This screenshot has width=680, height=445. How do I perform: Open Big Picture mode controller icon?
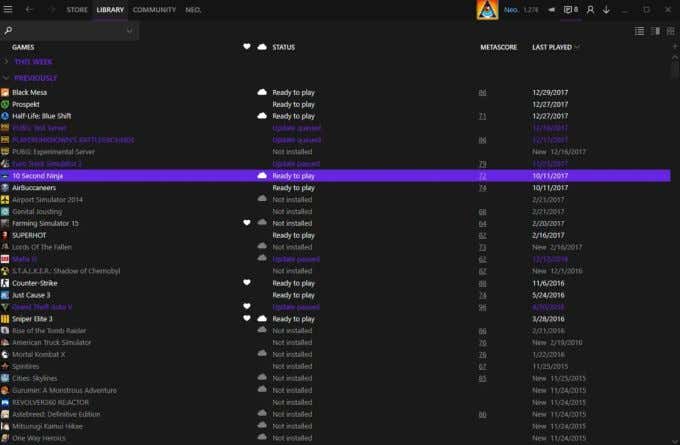point(551,10)
